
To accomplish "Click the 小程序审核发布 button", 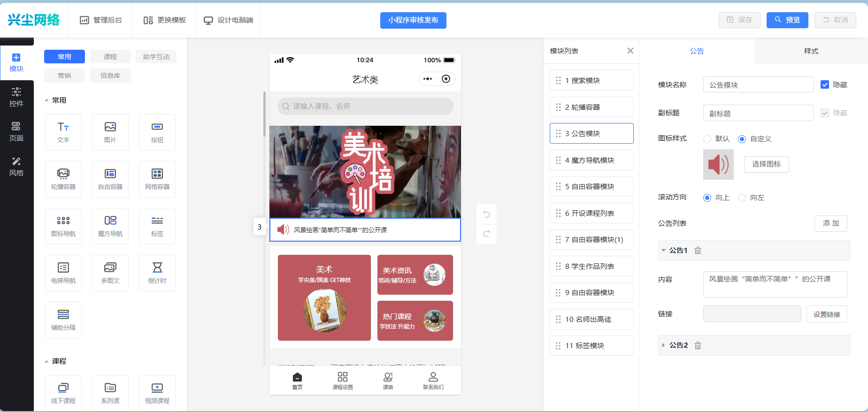I will [x=413, y=20].
